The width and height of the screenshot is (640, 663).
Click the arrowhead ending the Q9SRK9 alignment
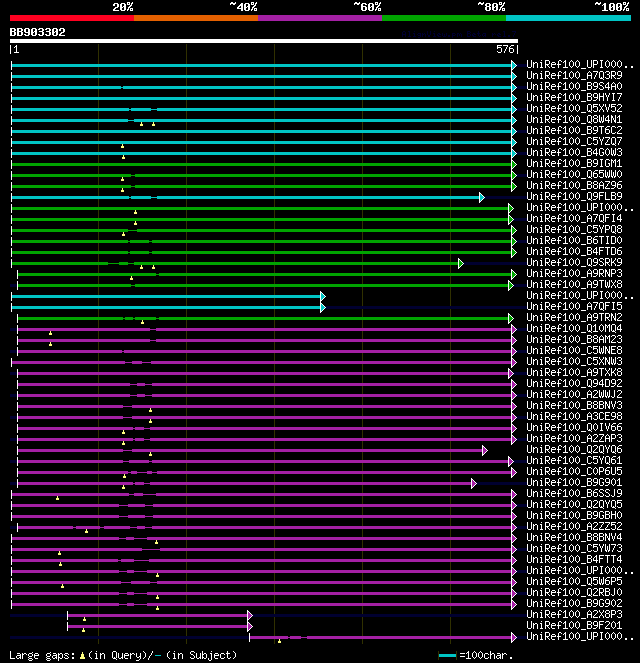[x=461, y=263]
